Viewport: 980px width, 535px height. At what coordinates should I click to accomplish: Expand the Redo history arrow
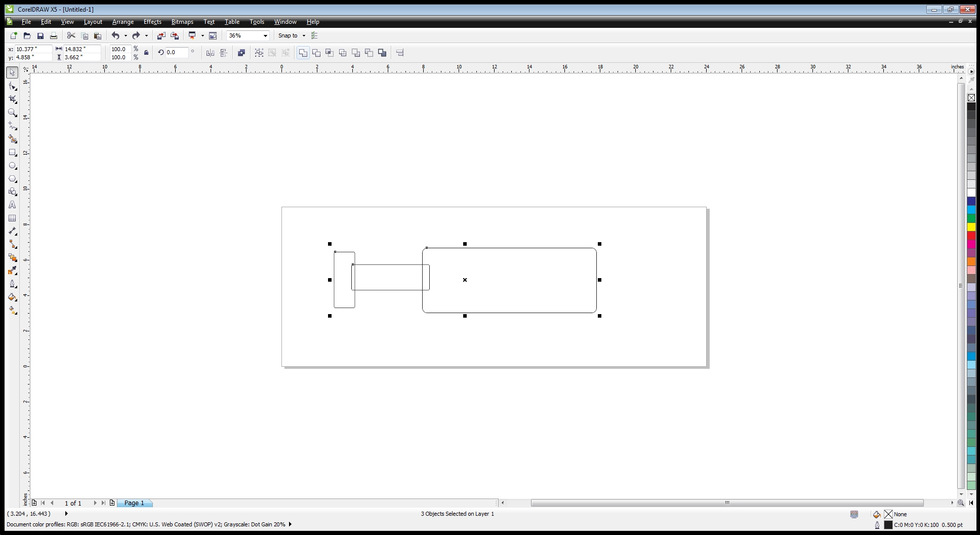click(x=147, y=35)
